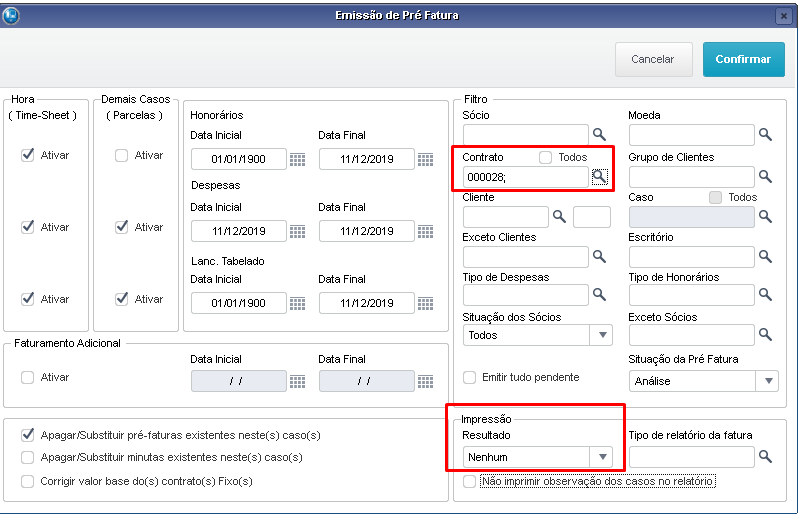Enable Faturamento Adicional Ativar checkbox
This screenshot has width=809, height=526.
click(27, 377)
